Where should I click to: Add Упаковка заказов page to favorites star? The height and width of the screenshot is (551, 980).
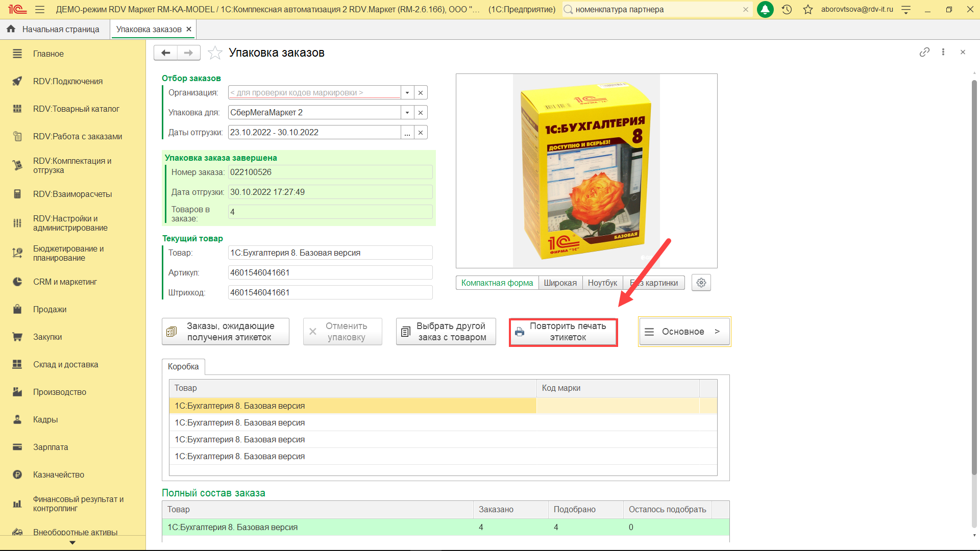[215, 53]
